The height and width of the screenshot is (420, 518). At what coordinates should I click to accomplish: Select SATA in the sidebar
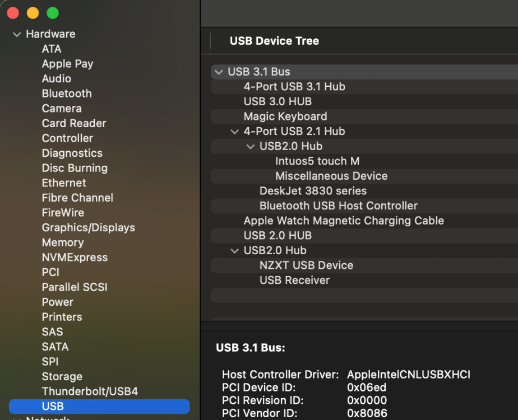point(55,347)
